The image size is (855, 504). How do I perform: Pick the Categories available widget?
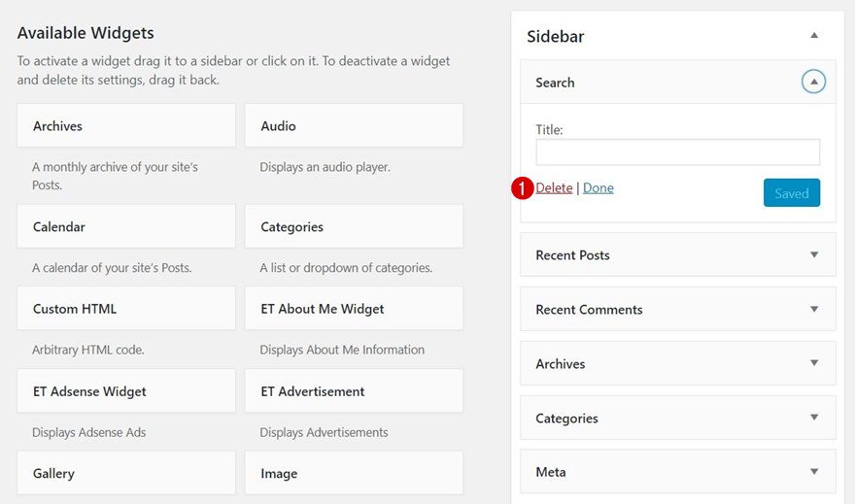[x=354, y=227]
